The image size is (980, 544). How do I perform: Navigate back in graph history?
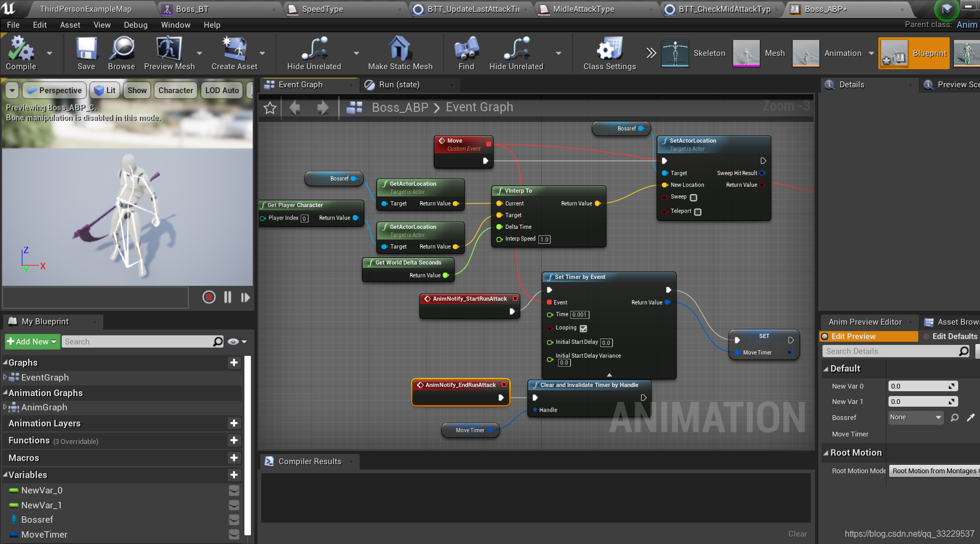point(295,108)
